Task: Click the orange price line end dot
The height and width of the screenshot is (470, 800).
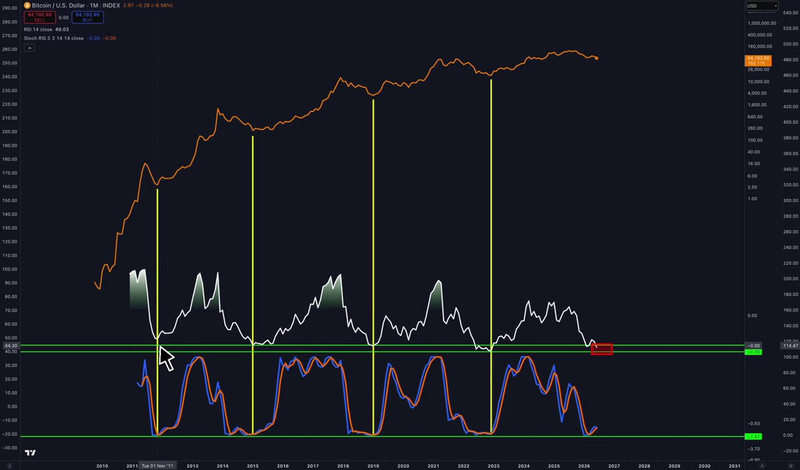Action: pyautogui.click(x=596, y=58)
